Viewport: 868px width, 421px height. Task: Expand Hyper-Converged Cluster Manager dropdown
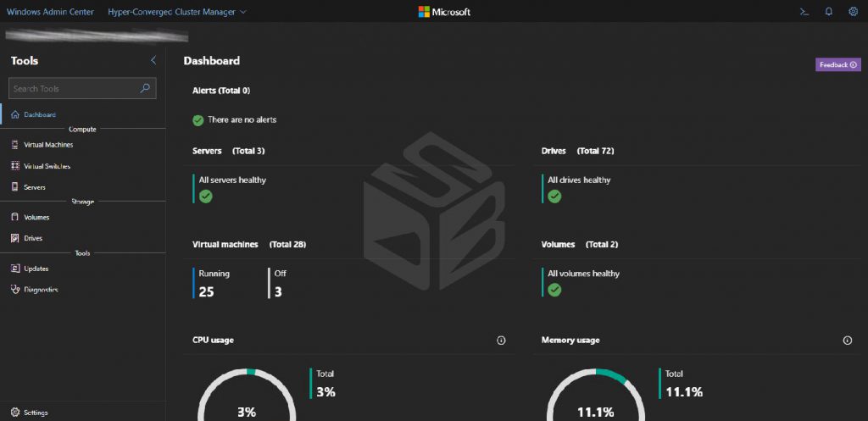point(177,12)
